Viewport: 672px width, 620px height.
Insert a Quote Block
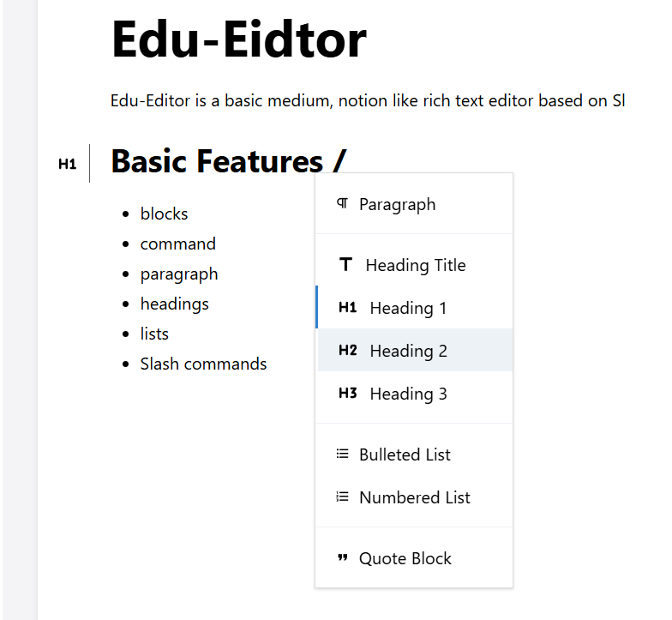(x=405, y=558)
